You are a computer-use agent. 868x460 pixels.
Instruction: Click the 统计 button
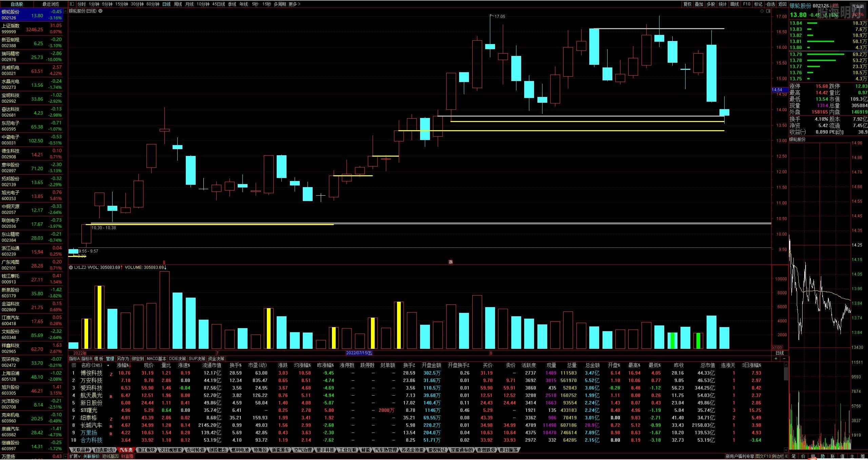coord(723,4)
